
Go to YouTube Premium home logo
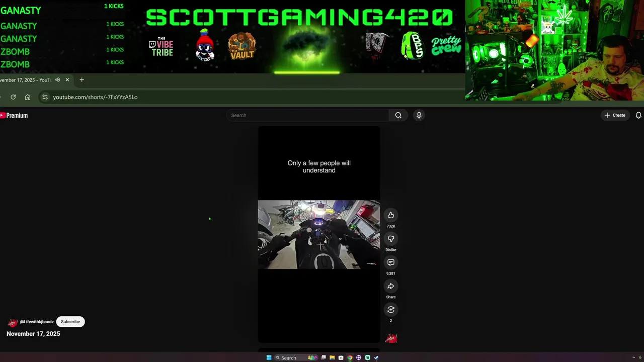coord(14,116)
